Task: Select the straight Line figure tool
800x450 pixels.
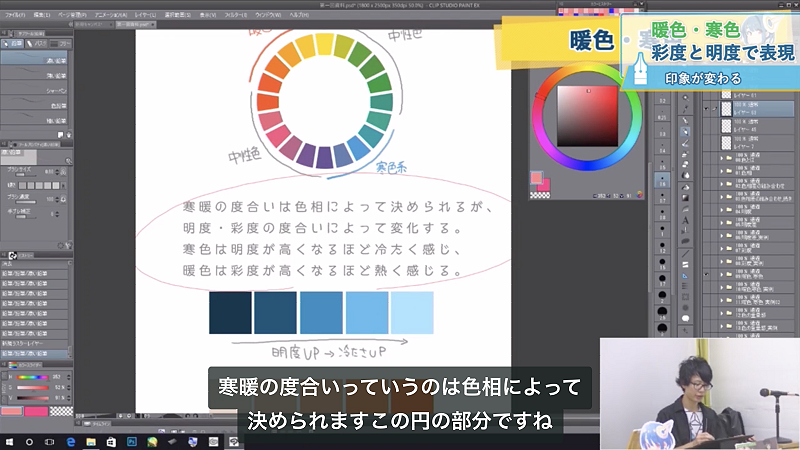Action: pyautogui.click(x=685, y=254)
